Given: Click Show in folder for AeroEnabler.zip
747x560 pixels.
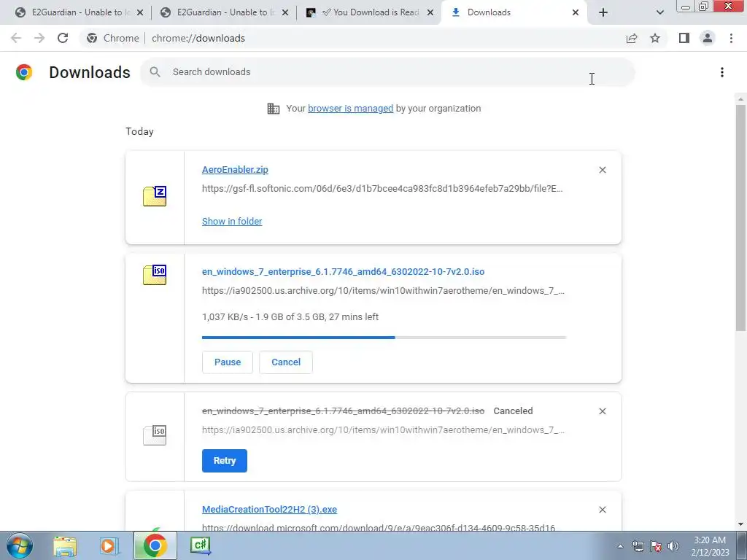Looking at the screenshot, I should [x=232, y=222].
